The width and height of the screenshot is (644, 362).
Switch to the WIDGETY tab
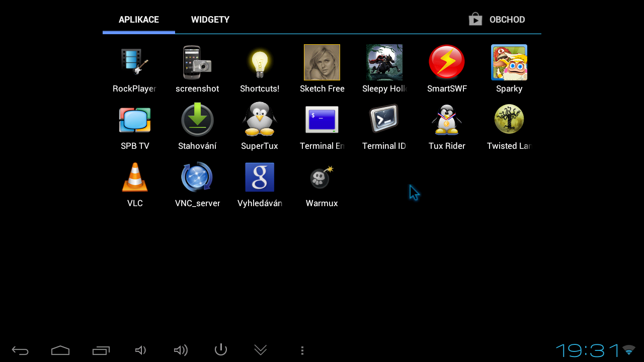(x=210, y=20)
